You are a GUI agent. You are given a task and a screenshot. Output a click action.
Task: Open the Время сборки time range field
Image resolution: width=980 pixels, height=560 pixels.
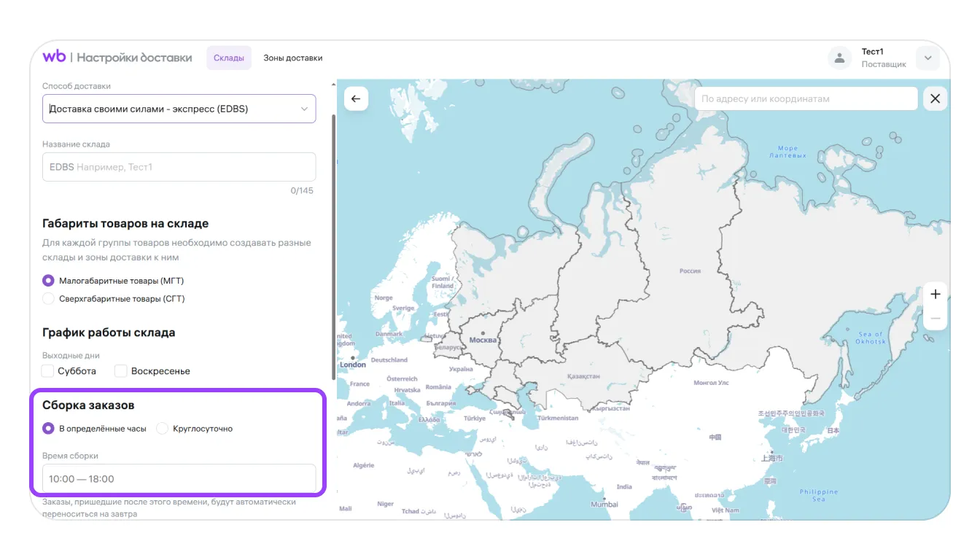coord(179,479)
